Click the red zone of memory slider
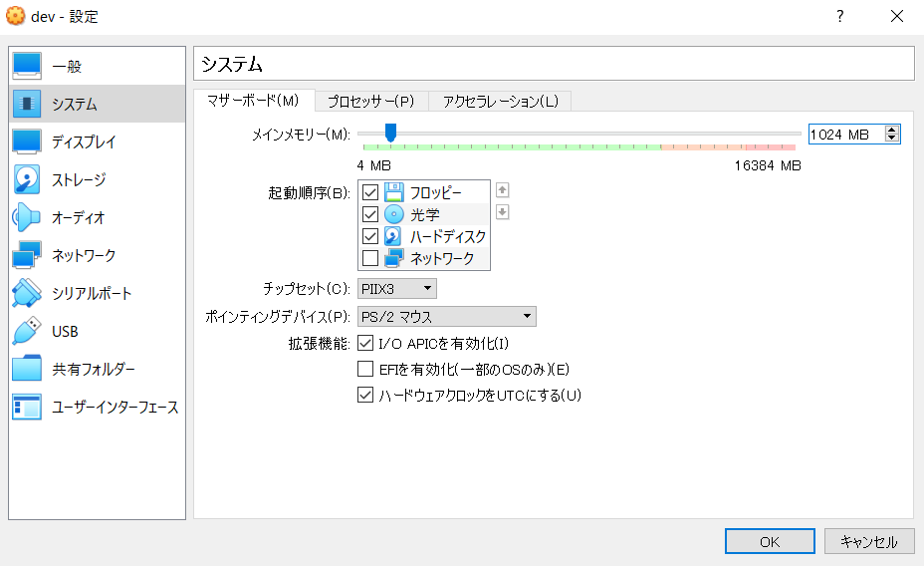 coord(771,146)
